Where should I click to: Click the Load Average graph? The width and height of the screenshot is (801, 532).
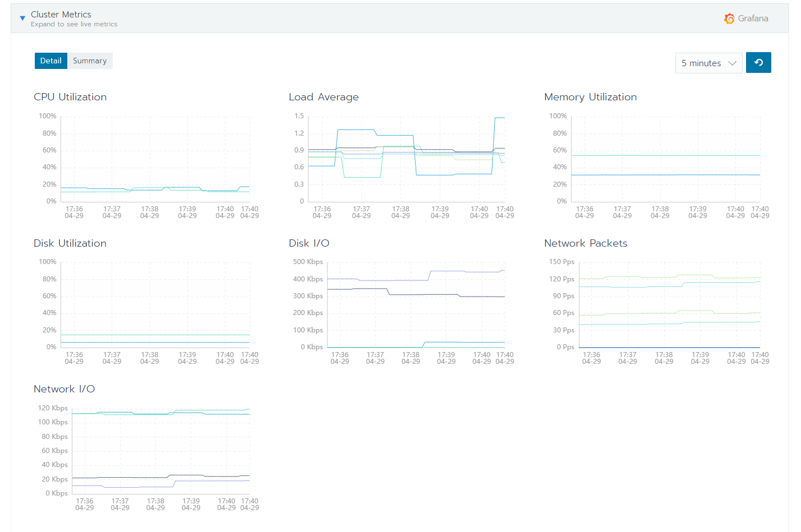[404, 160]
